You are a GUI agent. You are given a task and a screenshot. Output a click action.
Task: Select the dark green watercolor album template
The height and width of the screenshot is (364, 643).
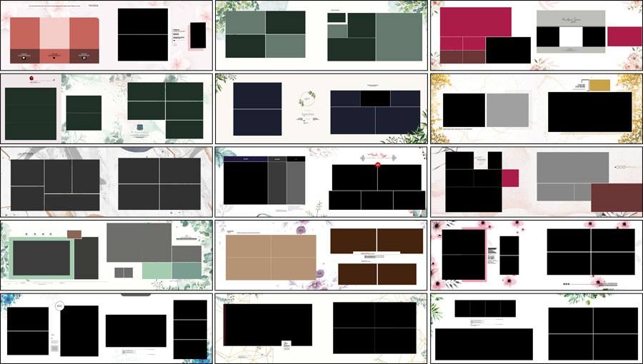(x=106, y=108)
